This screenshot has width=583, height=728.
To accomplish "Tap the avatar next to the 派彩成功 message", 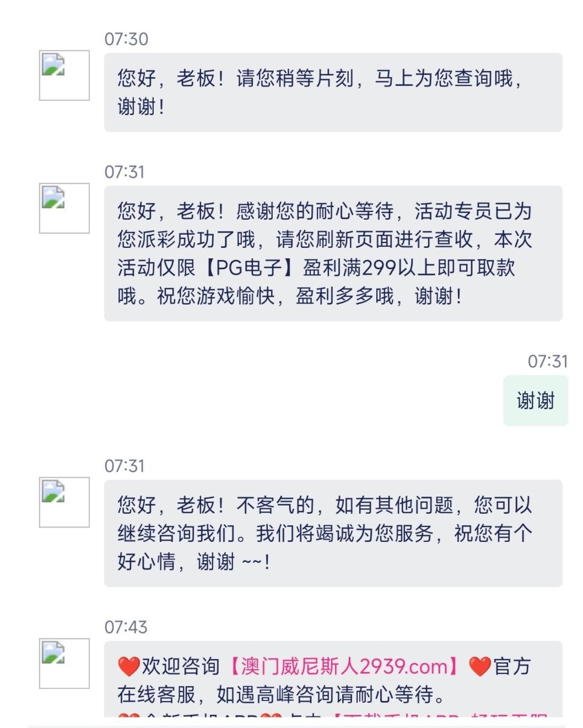I will [64, 208].
